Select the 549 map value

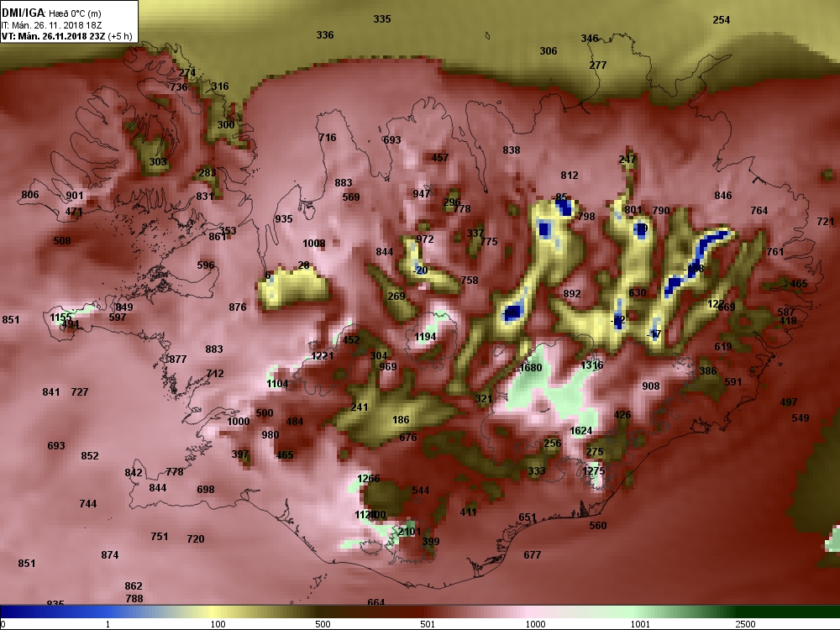coord(801,417)
